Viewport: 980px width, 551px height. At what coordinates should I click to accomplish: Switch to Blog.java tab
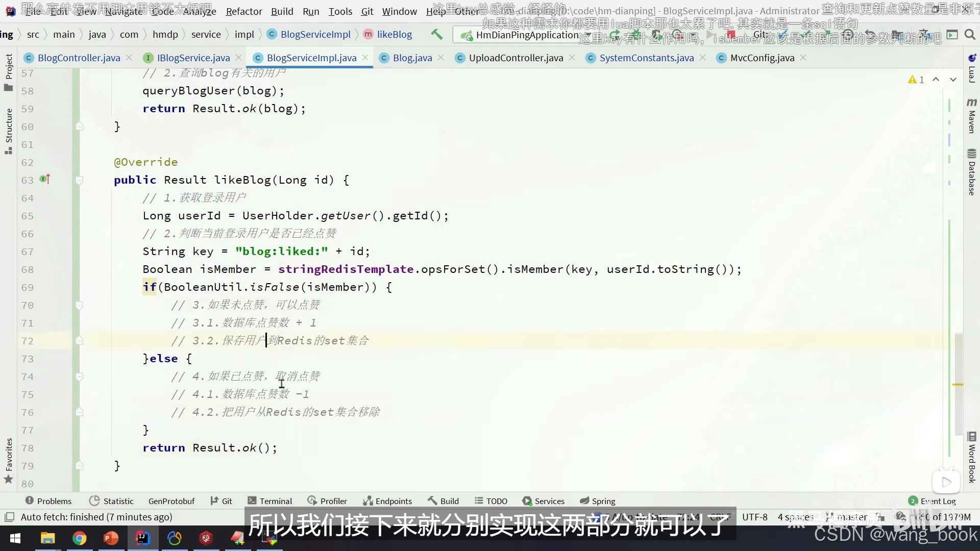coord(412,58)
